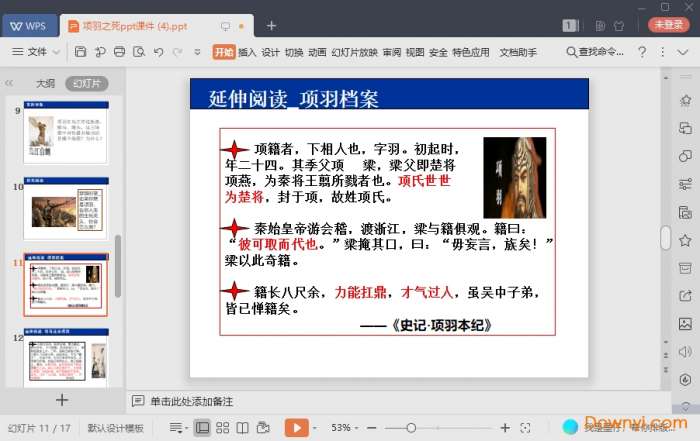
Task: Open the shapes icon in right sidebar
Action: point(685,156)
